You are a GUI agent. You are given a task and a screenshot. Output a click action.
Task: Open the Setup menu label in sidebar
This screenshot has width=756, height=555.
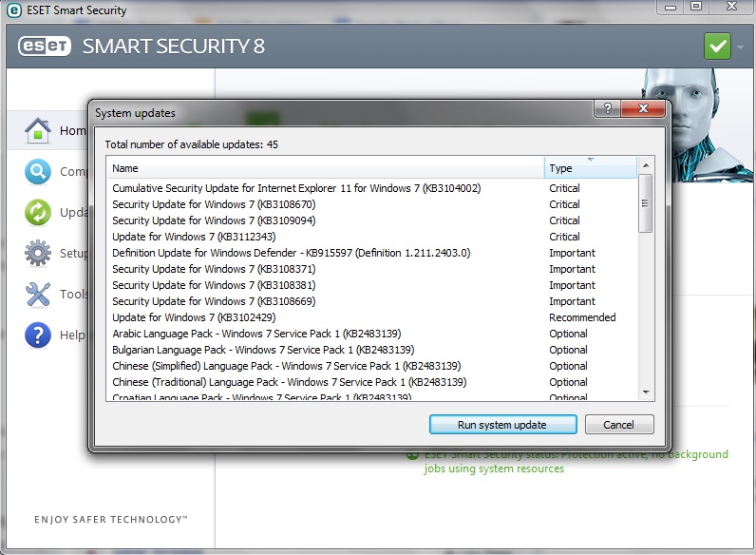point(74,253)
